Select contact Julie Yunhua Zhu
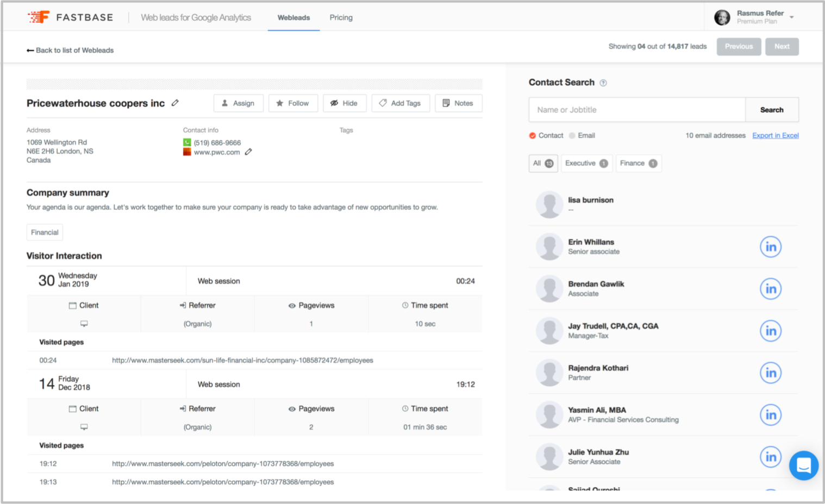 tap(598, 452)
